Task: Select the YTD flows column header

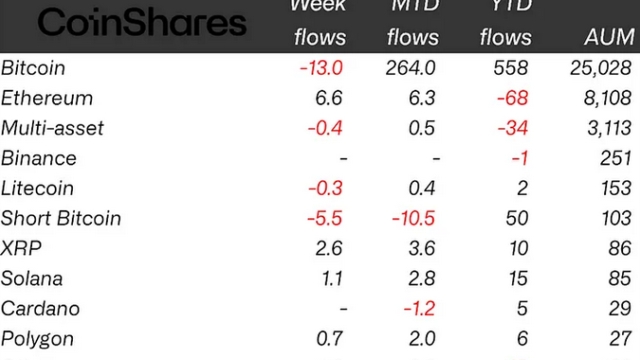Action: pyautogui.click(x=506, y=23)
